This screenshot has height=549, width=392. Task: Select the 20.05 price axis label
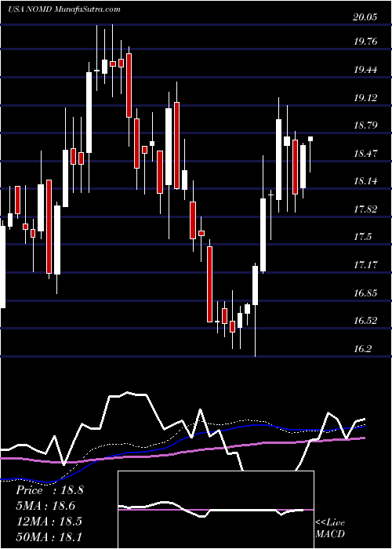point(365,17)
